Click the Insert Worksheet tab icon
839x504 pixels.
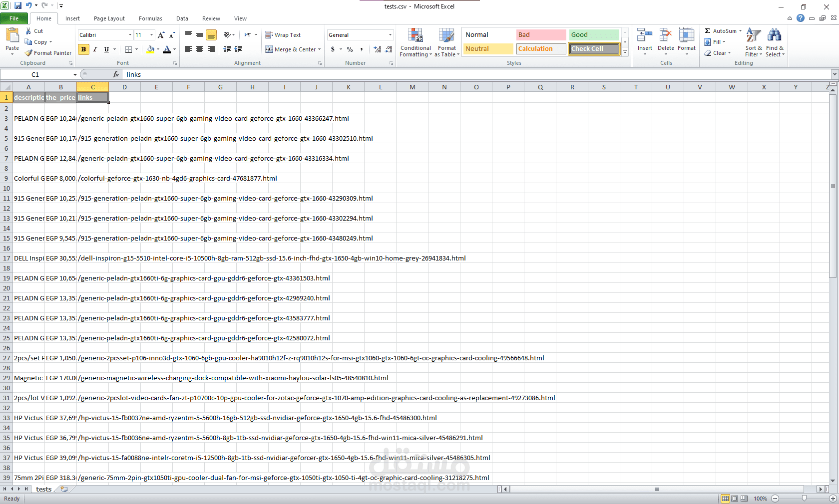(64, 489)
